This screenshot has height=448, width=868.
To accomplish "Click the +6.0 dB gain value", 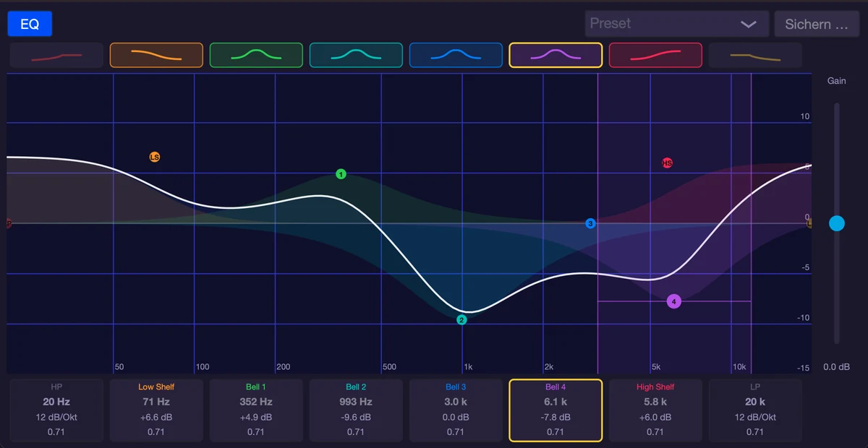I will (x=655, y=417).
